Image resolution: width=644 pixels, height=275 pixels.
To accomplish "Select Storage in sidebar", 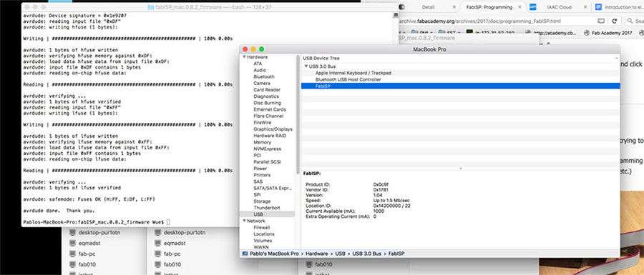I will pyautogui.click(x=262, y=201).
